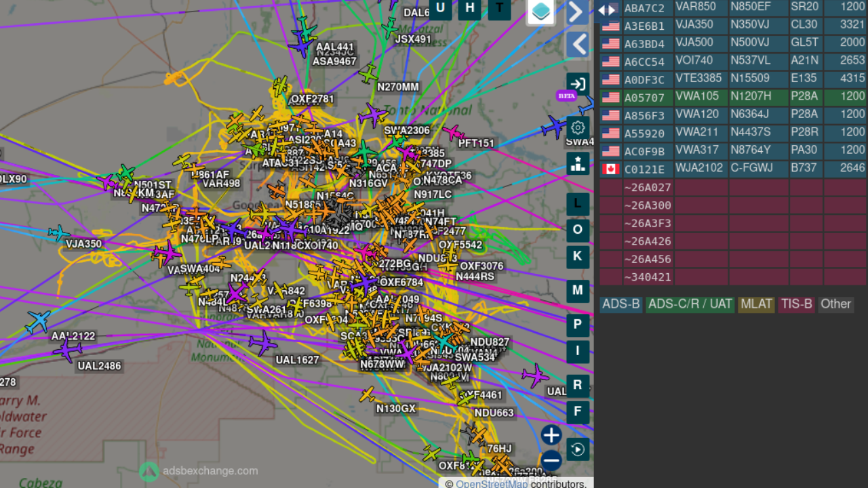868x488 pixels.
Task: Click the US flag in the A0DF3C row
Action: click(x=611, y=80)
